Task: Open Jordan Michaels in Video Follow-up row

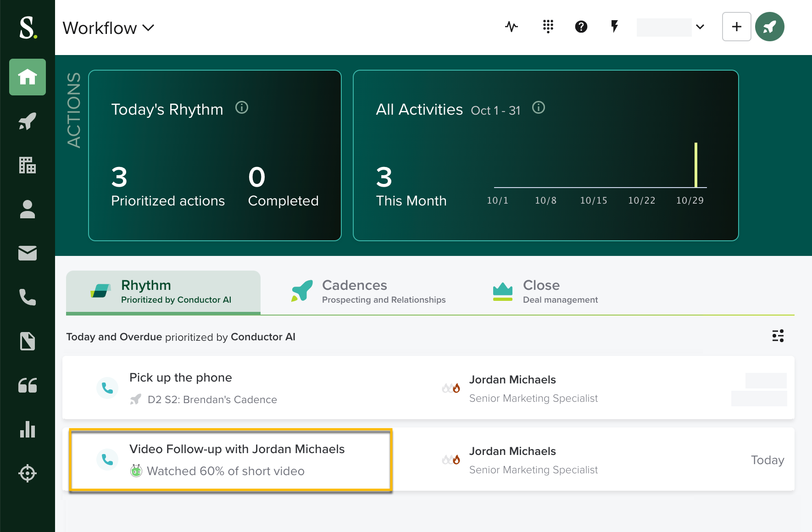Action: pyautogui.click(x=512, y=451)
